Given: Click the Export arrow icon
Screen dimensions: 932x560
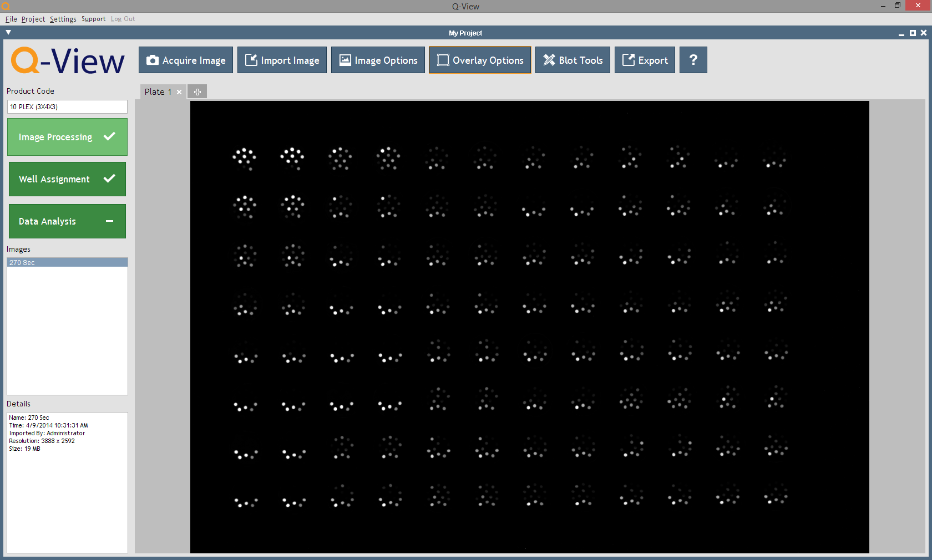Looking at the screenshot, I should pyautogui.click(x=628, y=60).
